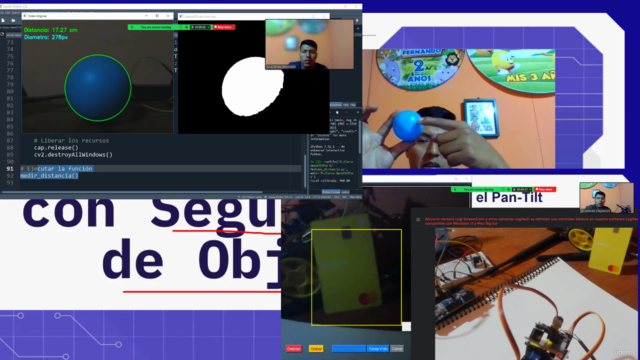Click the wide blue button beside Tomar Foto
This screenshot has width=640, height=360.
(349, 349)
